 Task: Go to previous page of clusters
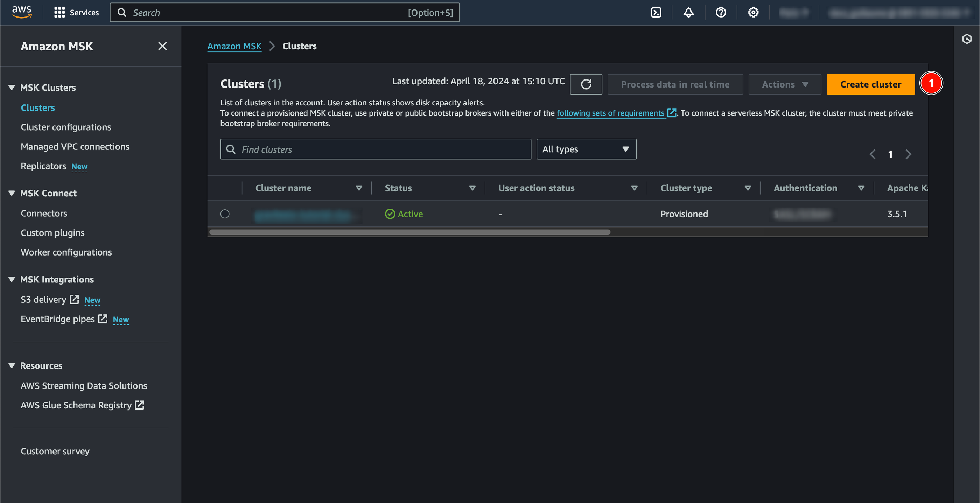[x=872, y=154]
